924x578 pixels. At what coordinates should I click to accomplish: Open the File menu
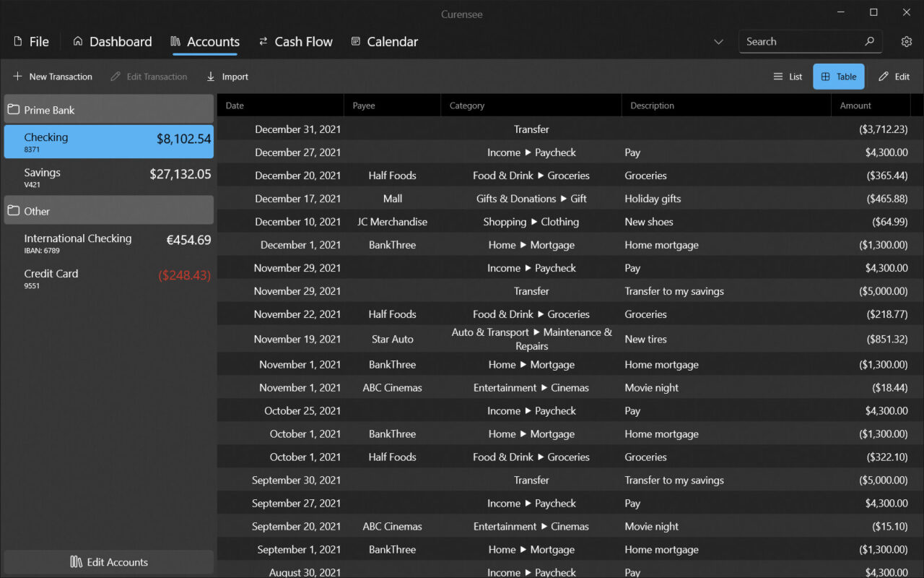(x=31, y=42)
